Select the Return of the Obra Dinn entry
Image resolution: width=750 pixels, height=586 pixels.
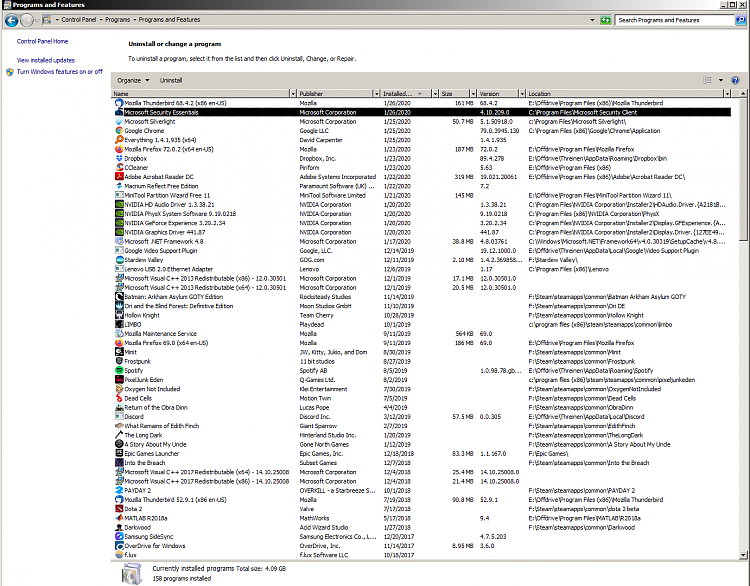coord(422,408)
